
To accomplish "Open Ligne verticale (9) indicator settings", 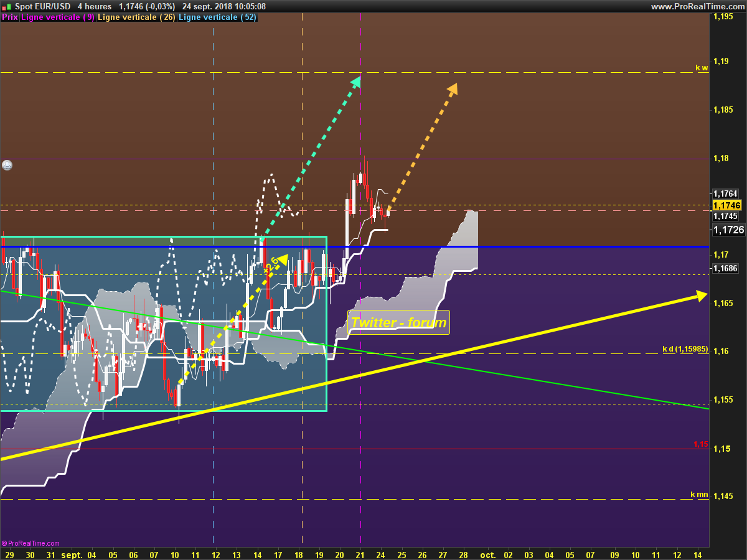I will [x=58, y=17].
